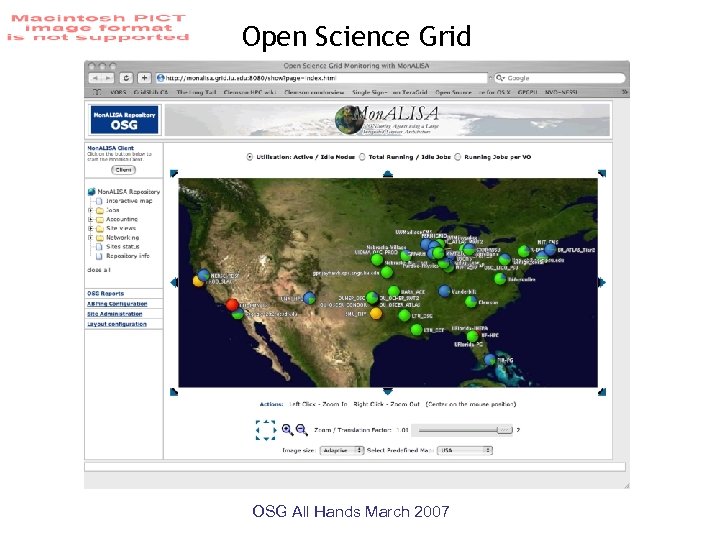Open the Sites status tree item

tap(123, 247)
